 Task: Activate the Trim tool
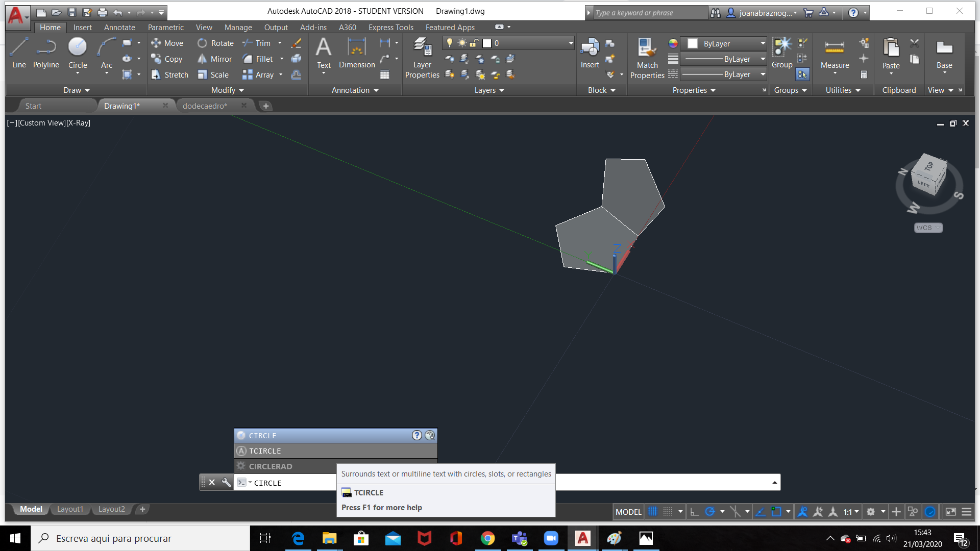pyautogui.click(x=257, y=43)
